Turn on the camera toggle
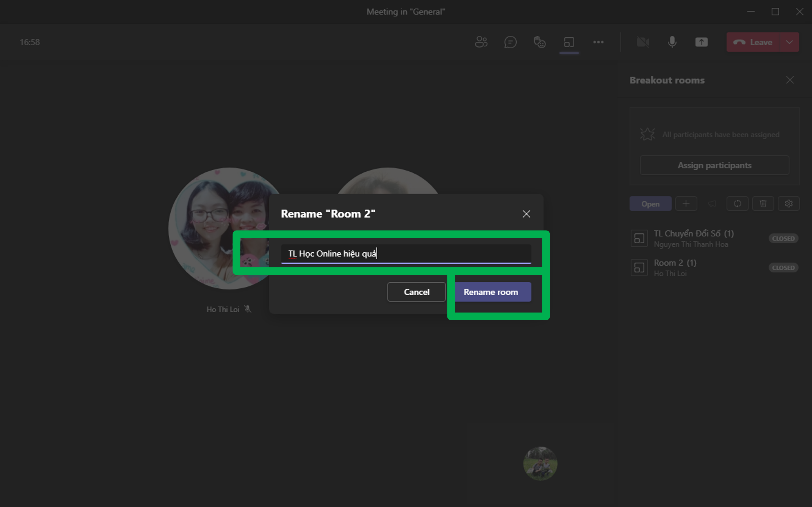 [x=643, y=42]
